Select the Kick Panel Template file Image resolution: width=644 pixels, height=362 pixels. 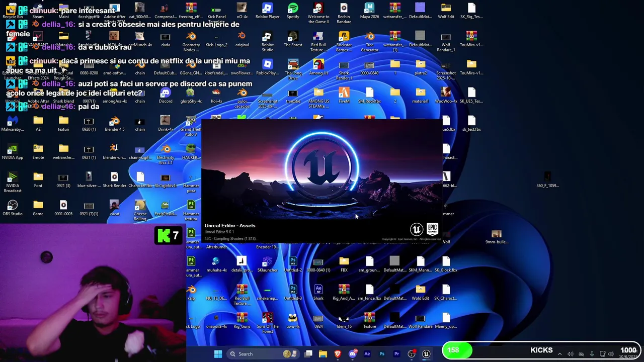[x=216, y=13]
